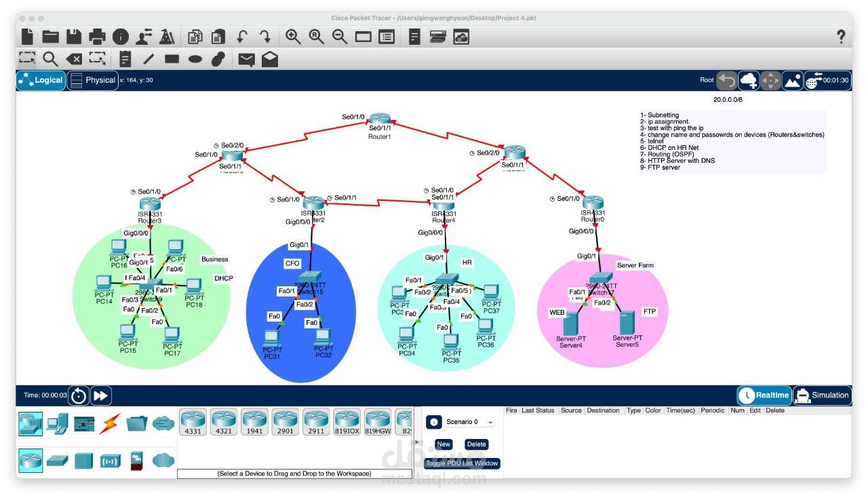Viewport: 868px width, 498px height.
Task: Open the Scenario 0 dropdown
Action: 469,422
